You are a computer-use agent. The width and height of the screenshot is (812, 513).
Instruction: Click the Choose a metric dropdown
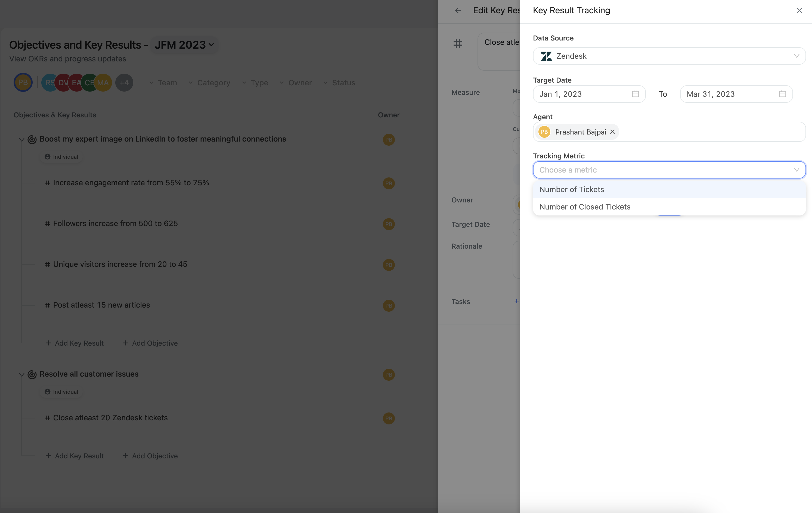(669, 170)
